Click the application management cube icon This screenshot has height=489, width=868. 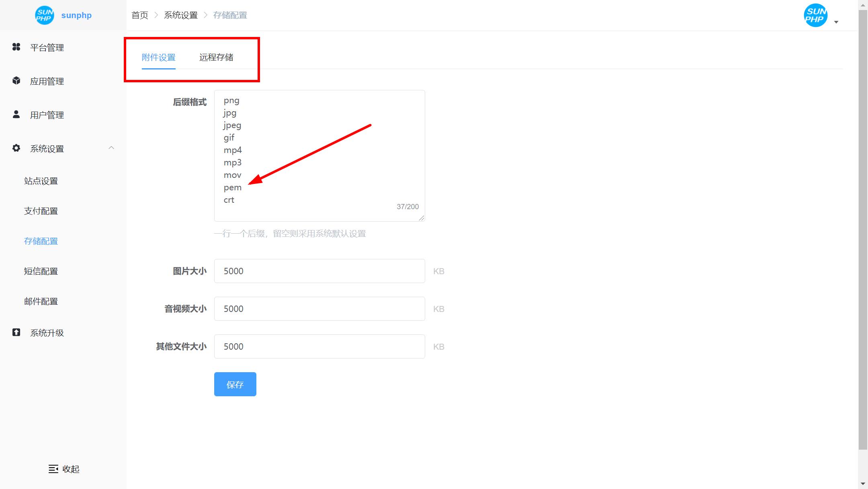pos(16,81)
